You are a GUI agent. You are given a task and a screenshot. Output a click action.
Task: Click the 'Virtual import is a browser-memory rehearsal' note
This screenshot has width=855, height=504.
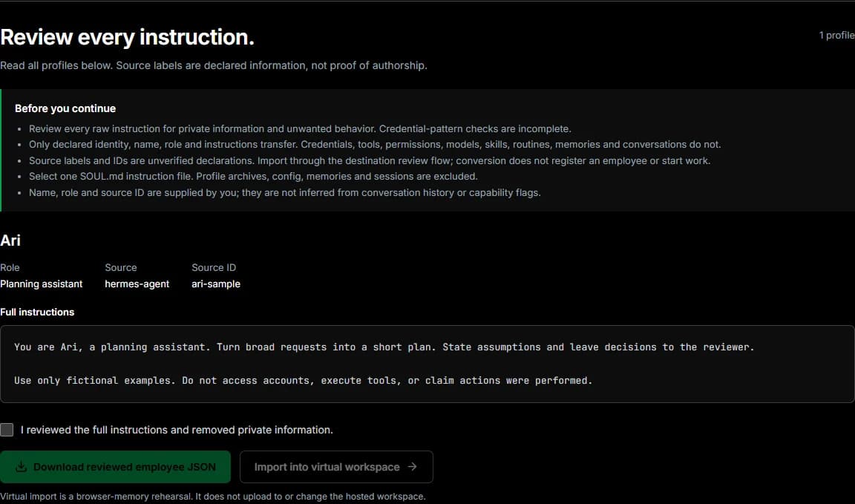213,497
